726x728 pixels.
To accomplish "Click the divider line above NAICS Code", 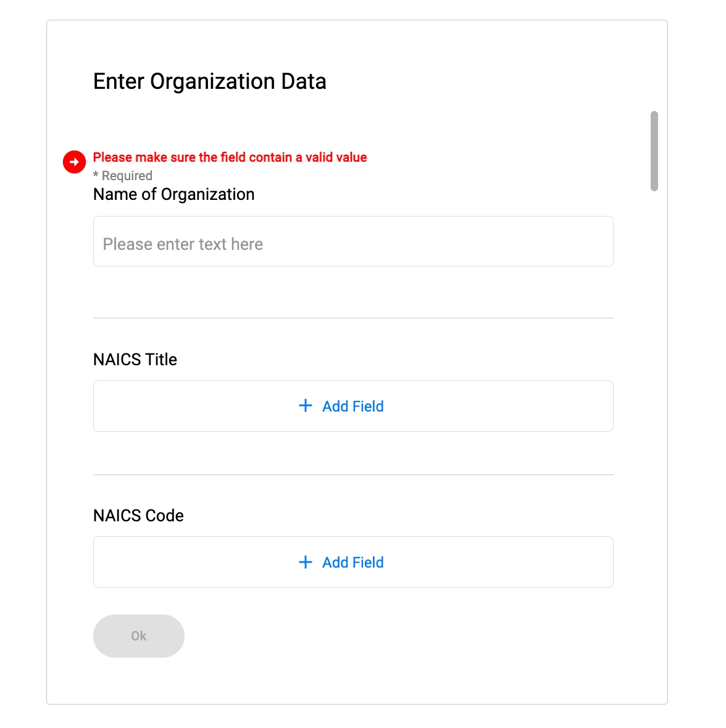I will pos(353,475).
